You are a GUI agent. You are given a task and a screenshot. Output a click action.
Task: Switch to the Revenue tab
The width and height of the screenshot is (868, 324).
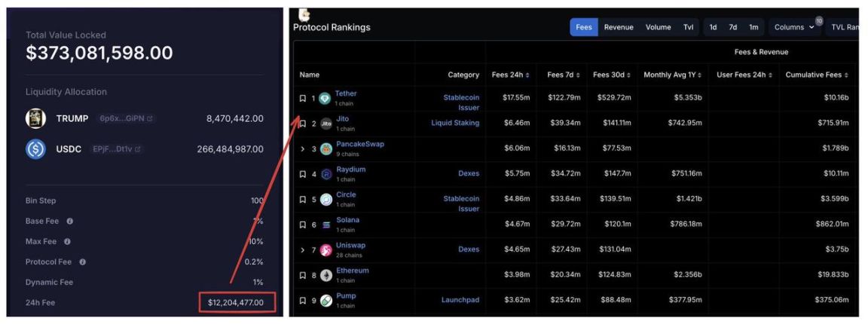click(619, 27)
